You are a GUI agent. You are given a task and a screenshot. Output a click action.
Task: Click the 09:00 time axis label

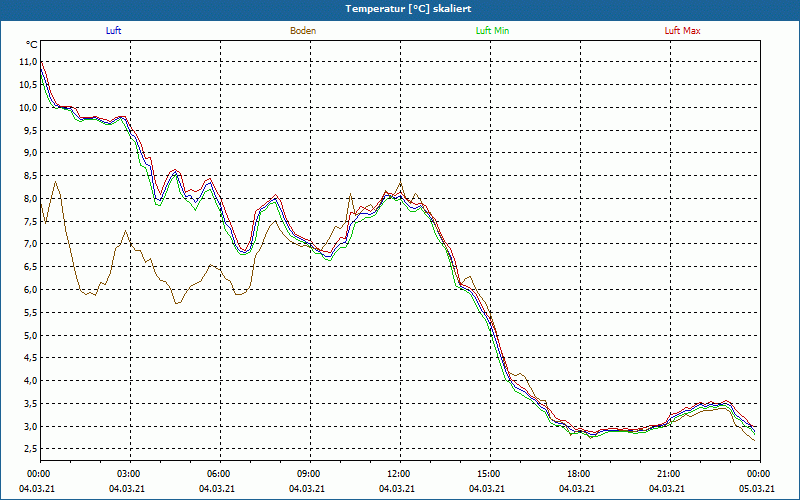coord(310,474)
